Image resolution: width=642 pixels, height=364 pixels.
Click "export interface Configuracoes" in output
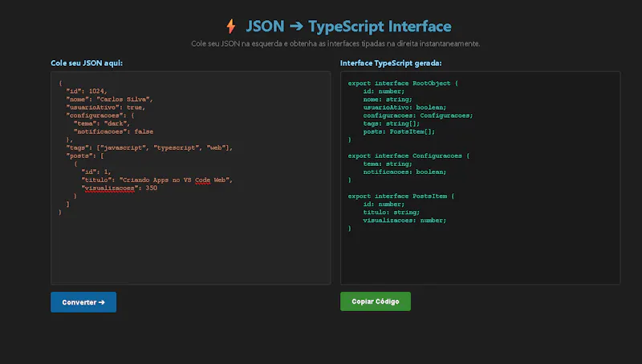point(405,156)
